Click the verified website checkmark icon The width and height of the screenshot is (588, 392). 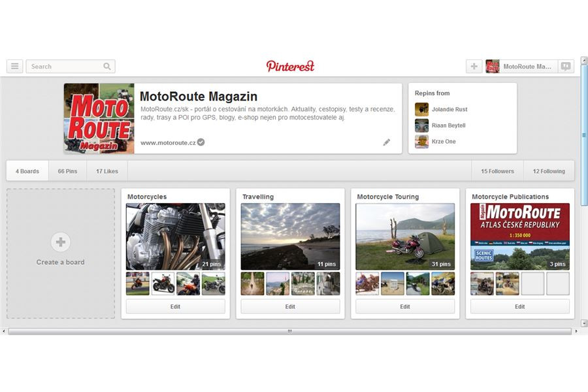[x=201, y=142]
